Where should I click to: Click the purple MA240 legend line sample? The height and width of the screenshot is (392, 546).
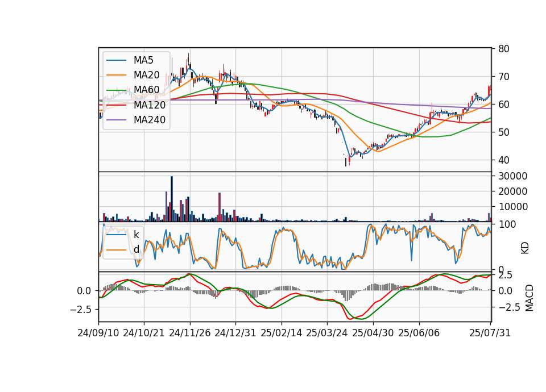pos(116,120)
